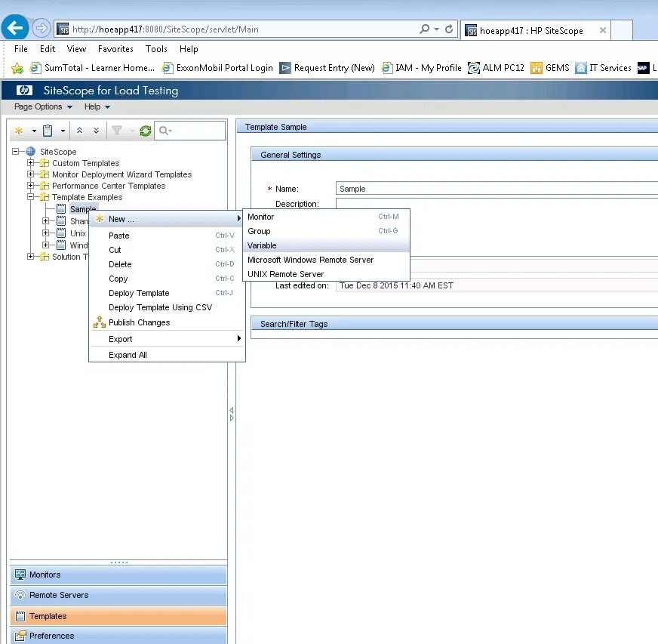The height and width of the screenshot is (644, 658).
Task: Click the expand all double-down-arrow icon
Action: tap(96, 131)
